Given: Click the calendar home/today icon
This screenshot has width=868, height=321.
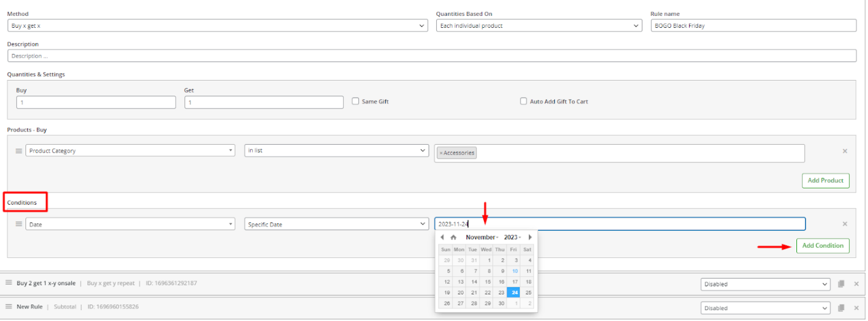Looking at the screenshot, I should [453, 237].
